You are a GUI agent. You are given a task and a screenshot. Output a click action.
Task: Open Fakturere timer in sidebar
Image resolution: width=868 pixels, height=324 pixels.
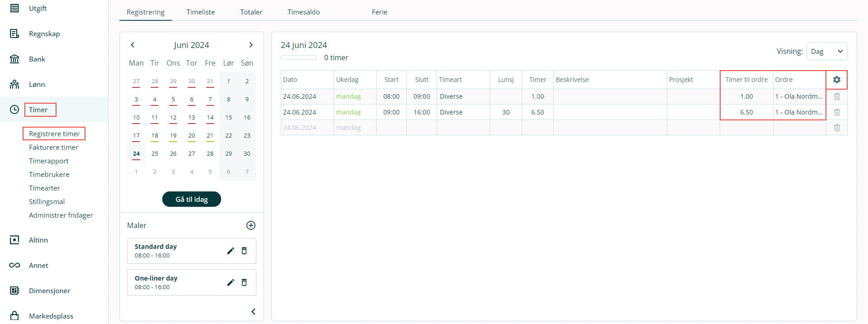pyautogui.click(x=53, y=148)
